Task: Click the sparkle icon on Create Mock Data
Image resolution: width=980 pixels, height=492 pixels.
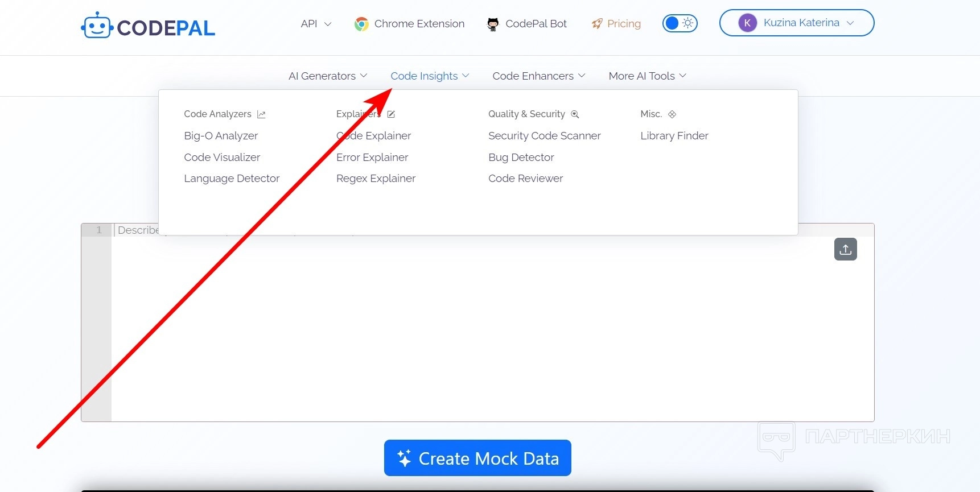Action: click(x=404, y=458)
